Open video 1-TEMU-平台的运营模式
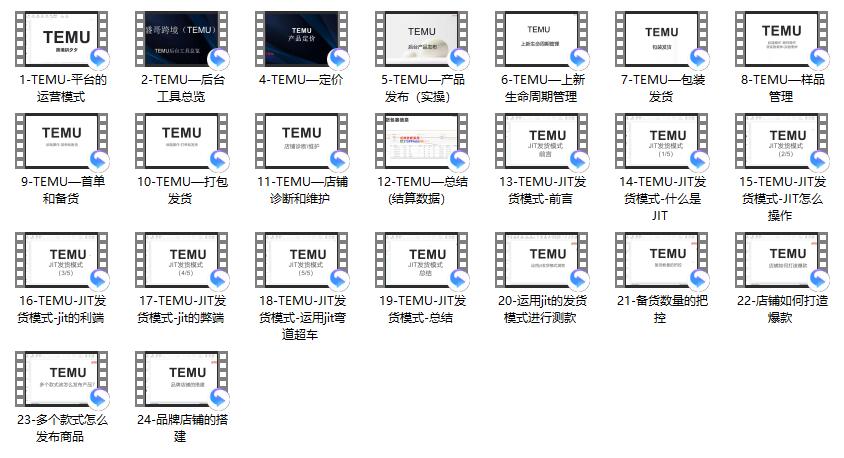Screen dimensions: 844x458 click(61, 40)
